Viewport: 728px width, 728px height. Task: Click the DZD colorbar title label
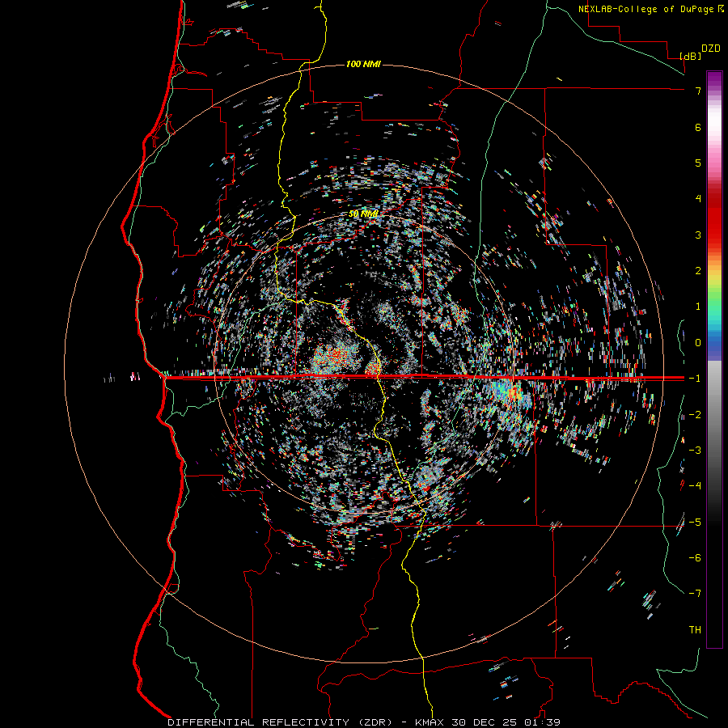pos(711,49)
